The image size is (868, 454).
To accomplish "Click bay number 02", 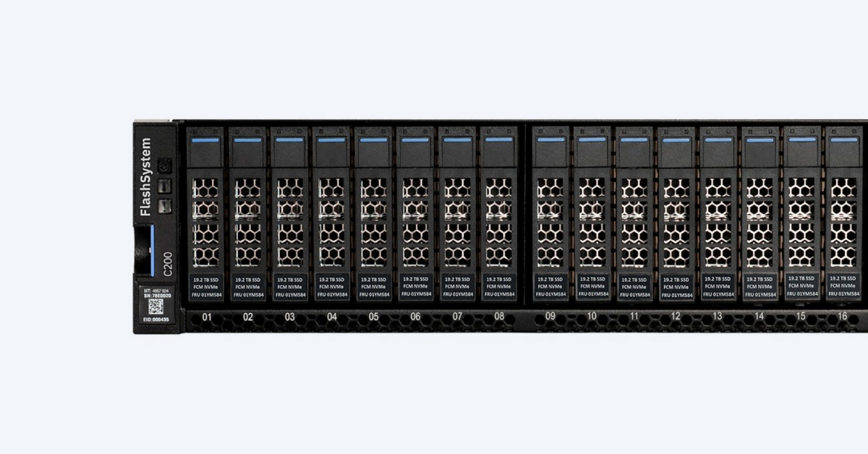I will (248, 317).
